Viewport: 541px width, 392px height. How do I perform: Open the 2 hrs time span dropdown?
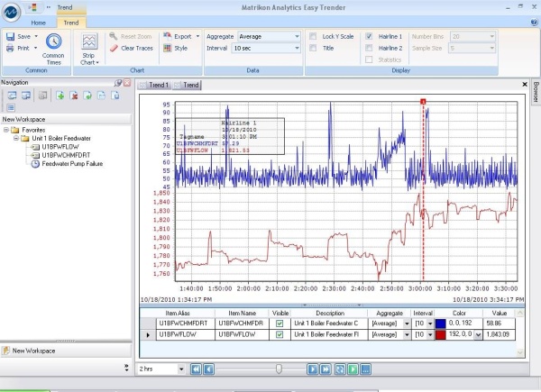[x=181, y=369]
